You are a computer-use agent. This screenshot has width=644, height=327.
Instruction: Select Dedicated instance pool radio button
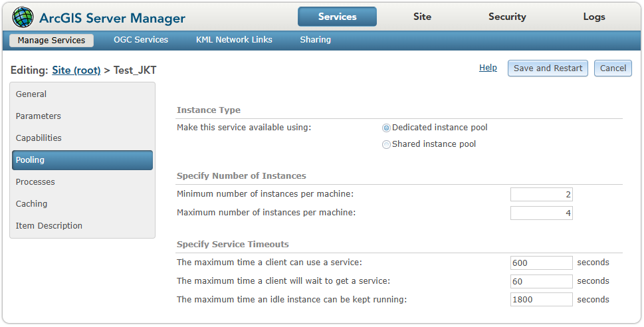(386, 128)
